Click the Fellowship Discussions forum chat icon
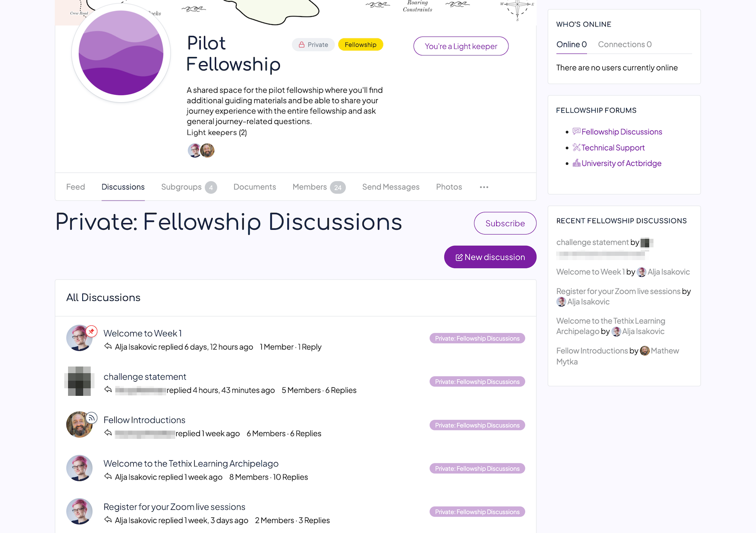Image resolution: width=756 pixels, height=533 pixels. tap(576, 131)
